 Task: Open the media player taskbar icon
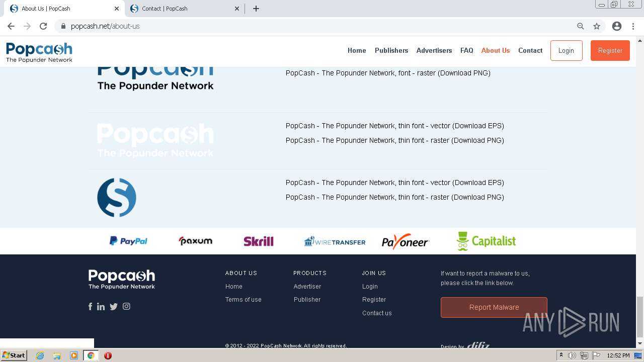pyautogui.click(x=74, y=355)
